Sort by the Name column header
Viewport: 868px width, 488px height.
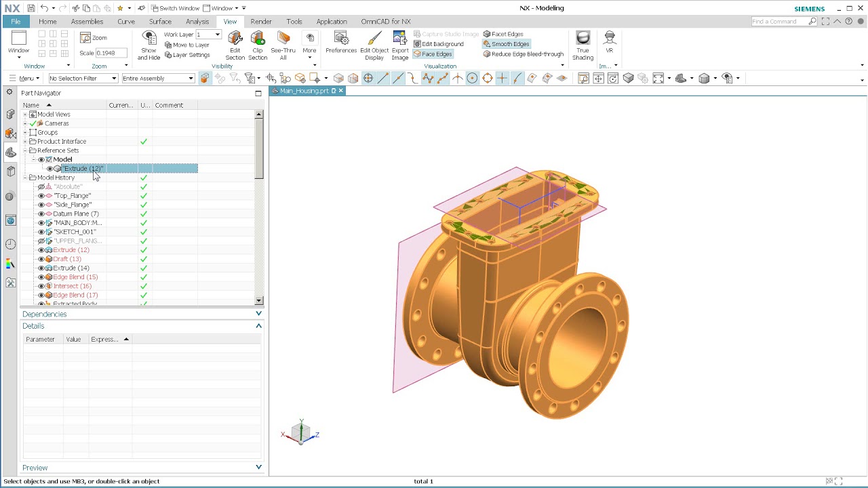[x=64, y=105]
